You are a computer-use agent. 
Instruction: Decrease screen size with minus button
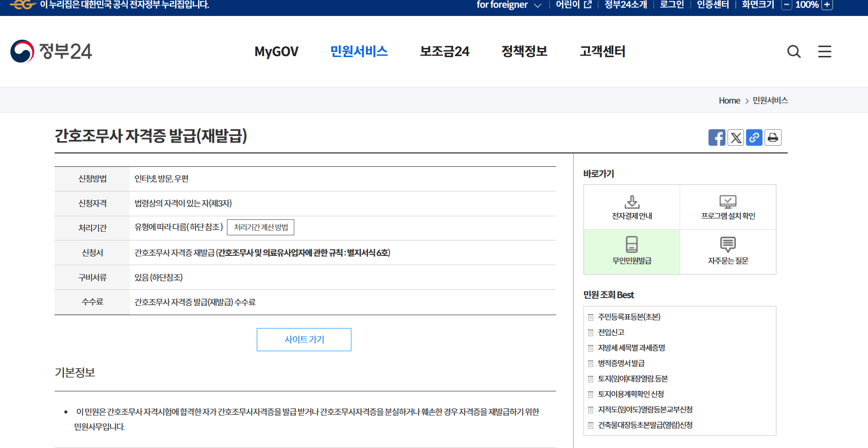pyautogui.click(x=786, y=5)
